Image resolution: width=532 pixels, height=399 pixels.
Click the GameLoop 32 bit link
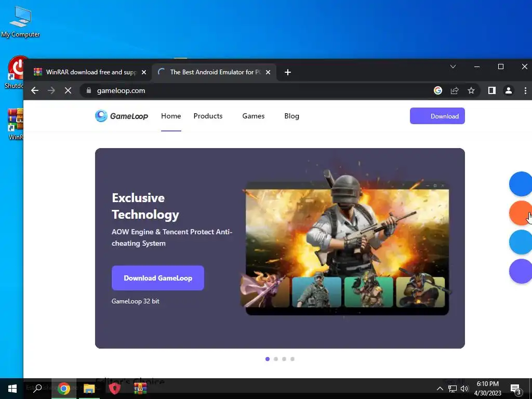pos(136,301)
